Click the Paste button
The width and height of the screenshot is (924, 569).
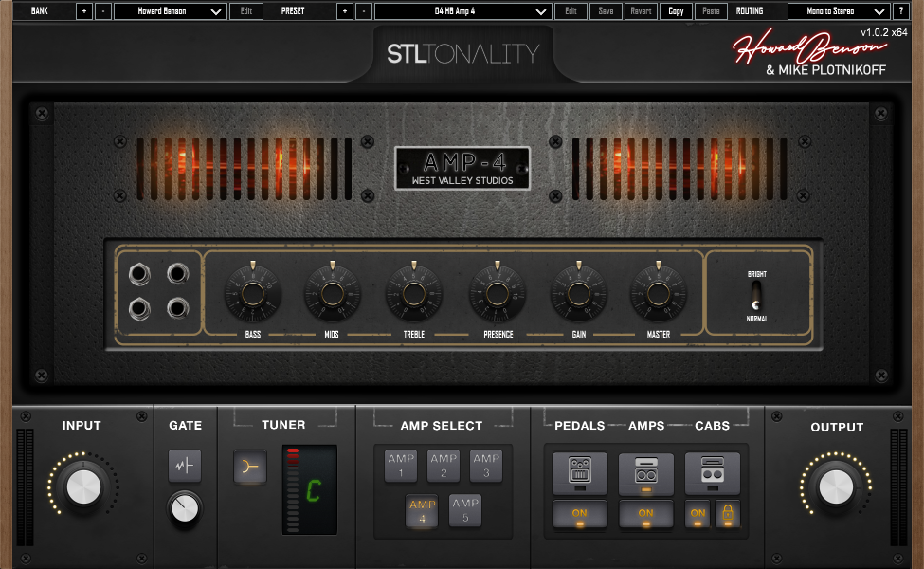tap(711, 11)
